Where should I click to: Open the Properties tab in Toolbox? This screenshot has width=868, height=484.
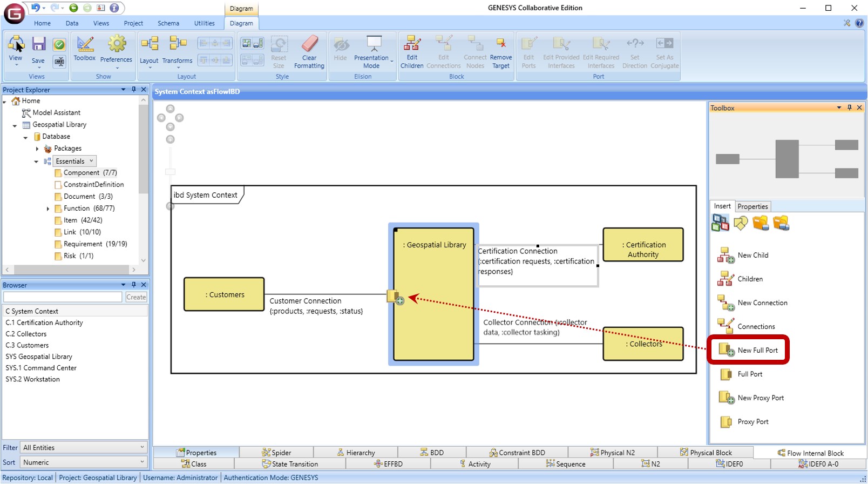point(752,206)
